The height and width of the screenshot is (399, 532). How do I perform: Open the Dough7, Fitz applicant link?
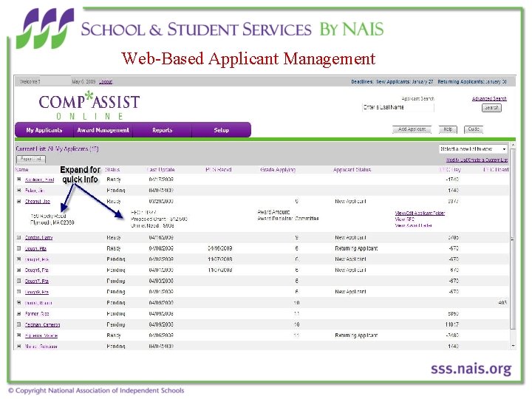37,282
